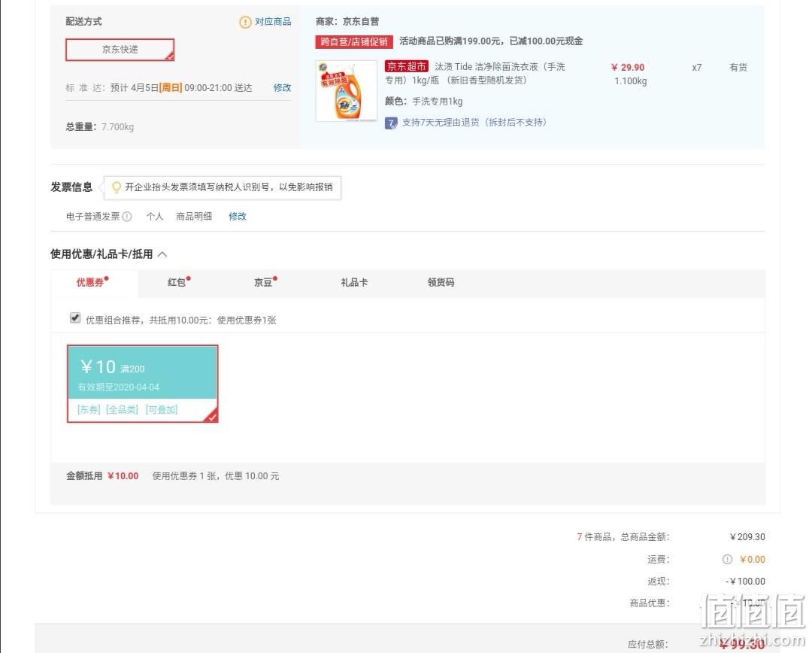
Task: Open the 礼品卡 tab
Action: coord(354,282)
